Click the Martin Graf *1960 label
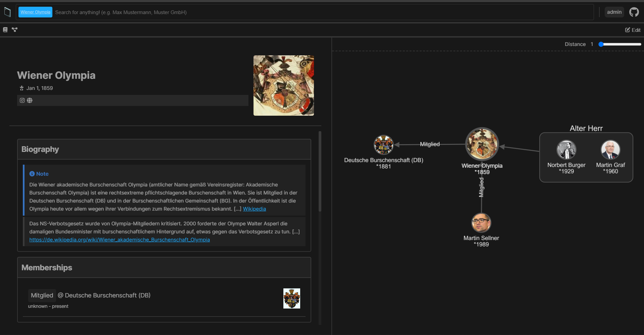Screen dimensions: 644x335 click(610, 168)
